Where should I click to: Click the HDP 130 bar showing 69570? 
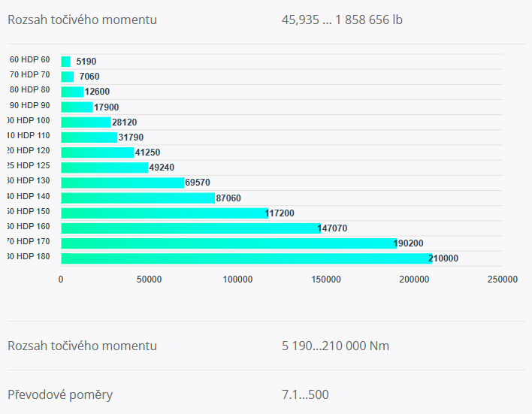122,183
